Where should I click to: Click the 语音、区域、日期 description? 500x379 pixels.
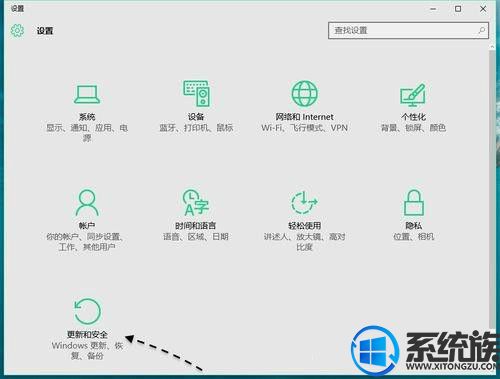pos(196,237)
